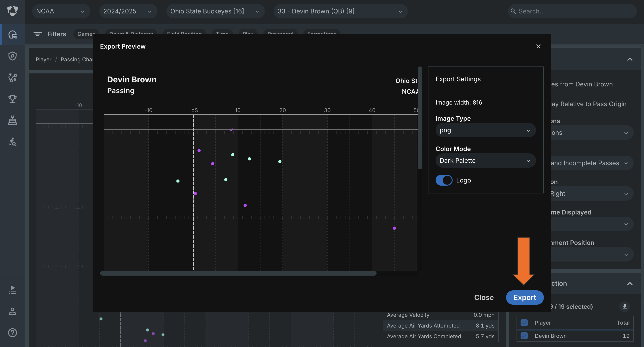Click the 'Average Air Yards Attempted' stat row
This screenshot has height=347, width=644.
pyautogui.click(x=441, y=326)
